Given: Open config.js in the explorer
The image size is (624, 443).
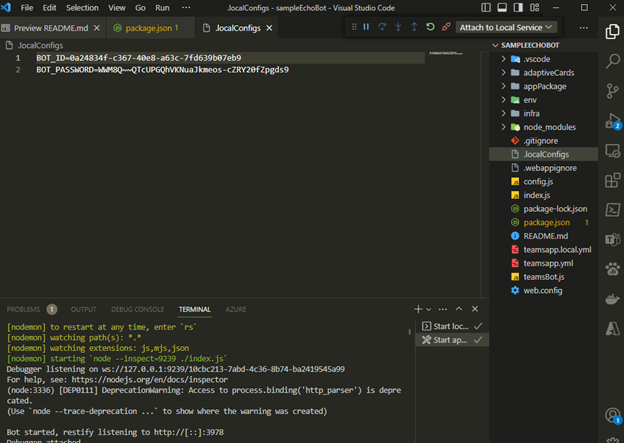Looking at the screenshot, I should (x=544, y=181).
